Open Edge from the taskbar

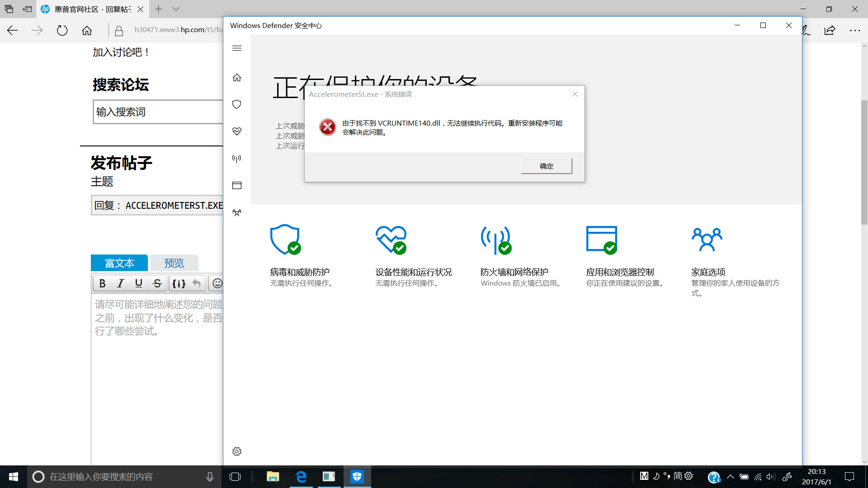pyautogui.click(x=301, y=477)
